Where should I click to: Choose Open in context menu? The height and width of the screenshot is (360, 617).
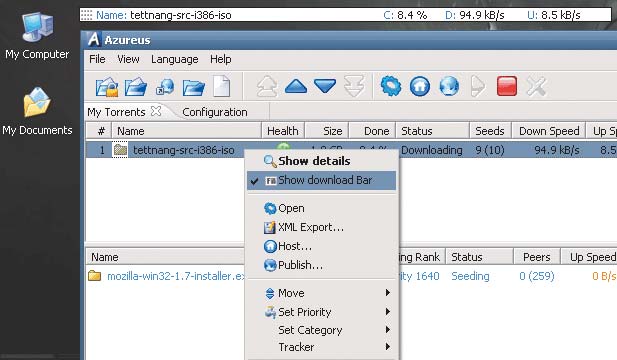coord(321,208)
